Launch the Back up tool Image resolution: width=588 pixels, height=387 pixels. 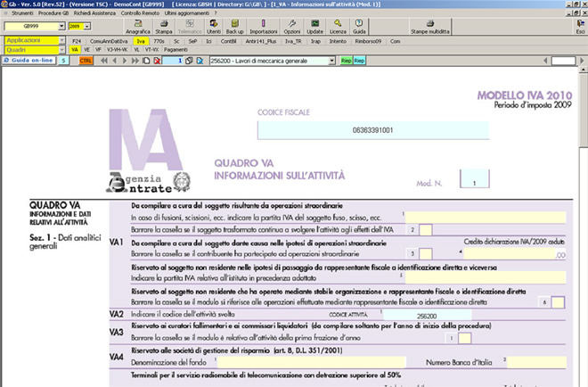tap(234, 27)
